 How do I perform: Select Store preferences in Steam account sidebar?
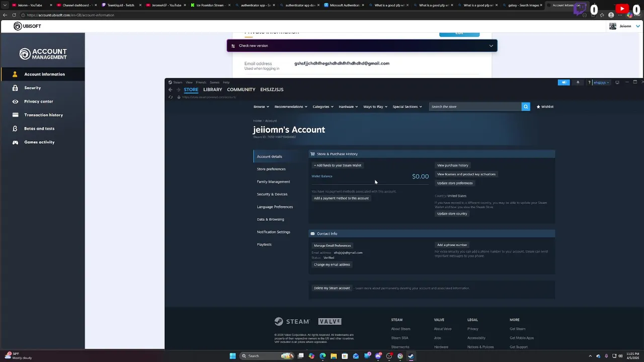[x=271, y=169]
